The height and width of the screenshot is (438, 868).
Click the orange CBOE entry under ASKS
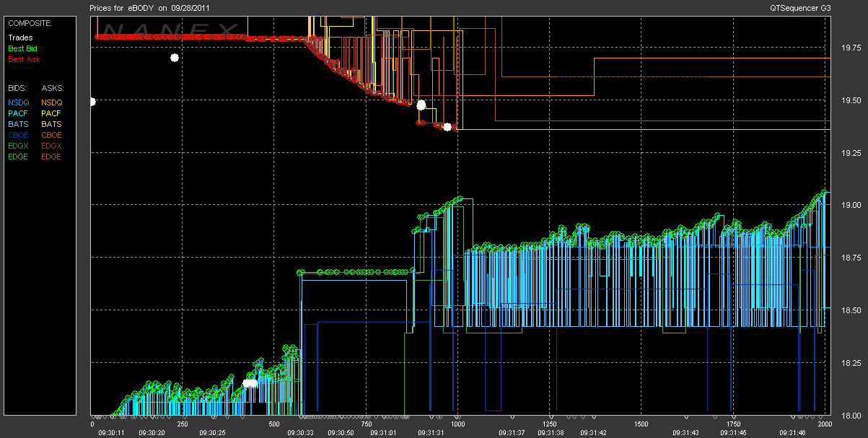[52, 135]
